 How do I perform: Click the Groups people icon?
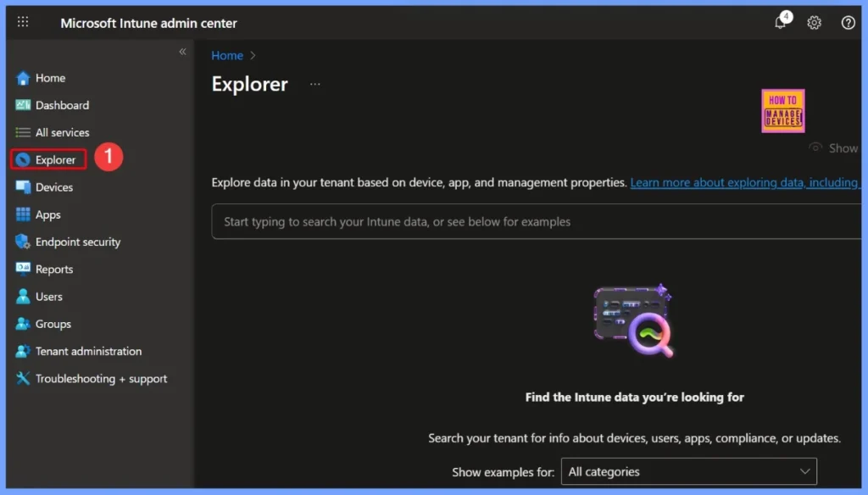pos(23,324)
